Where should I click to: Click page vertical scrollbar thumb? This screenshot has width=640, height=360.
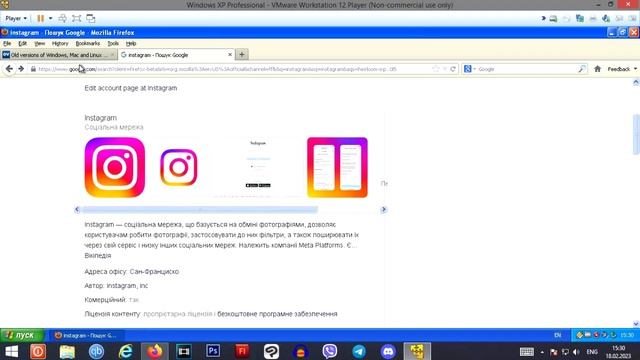tap(636, 135)
